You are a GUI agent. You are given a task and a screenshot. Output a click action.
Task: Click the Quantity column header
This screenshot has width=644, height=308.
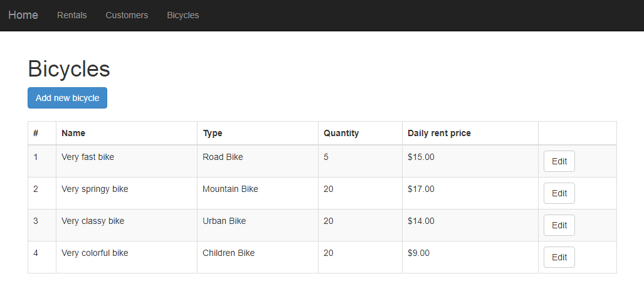(x=341, y=133)
